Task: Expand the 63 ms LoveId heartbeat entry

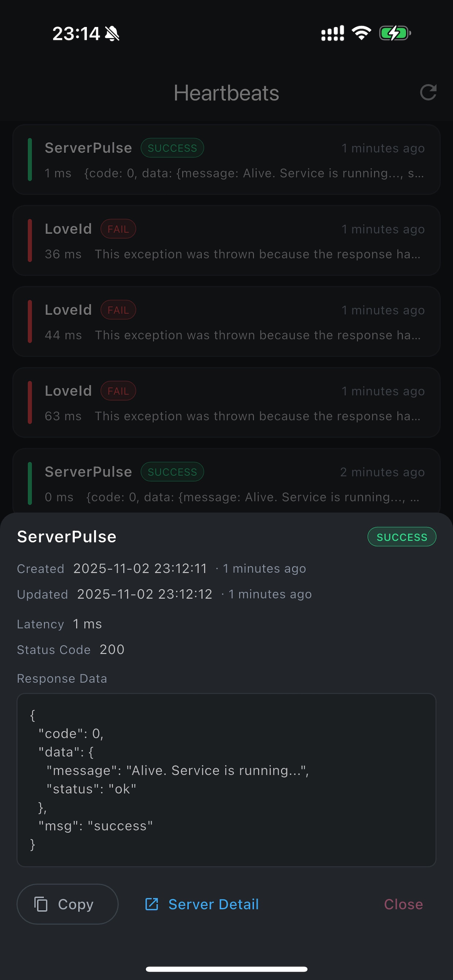Action: click(x=226, y=402)
